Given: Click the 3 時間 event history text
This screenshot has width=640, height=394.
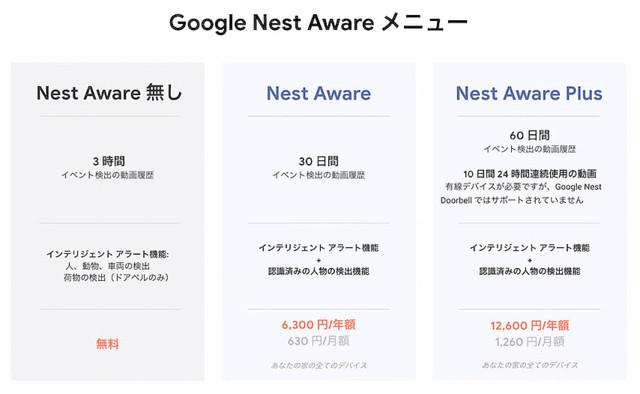Looking at the screenshot, I should click(108, 161).
